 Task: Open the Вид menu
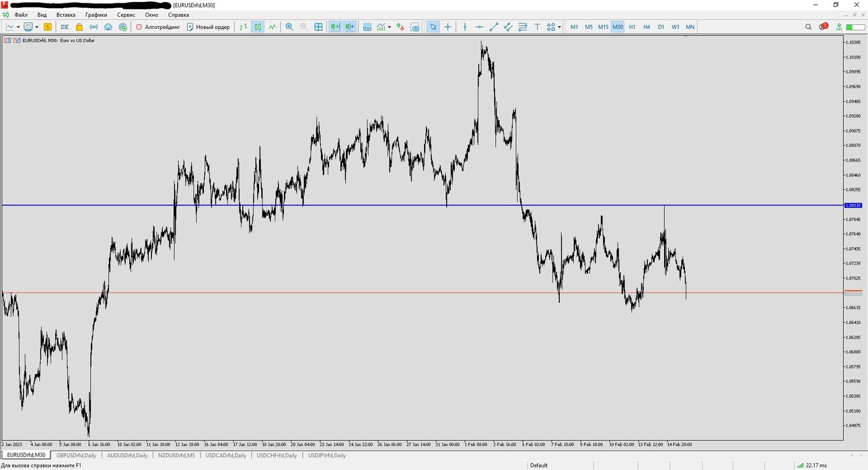42,15
